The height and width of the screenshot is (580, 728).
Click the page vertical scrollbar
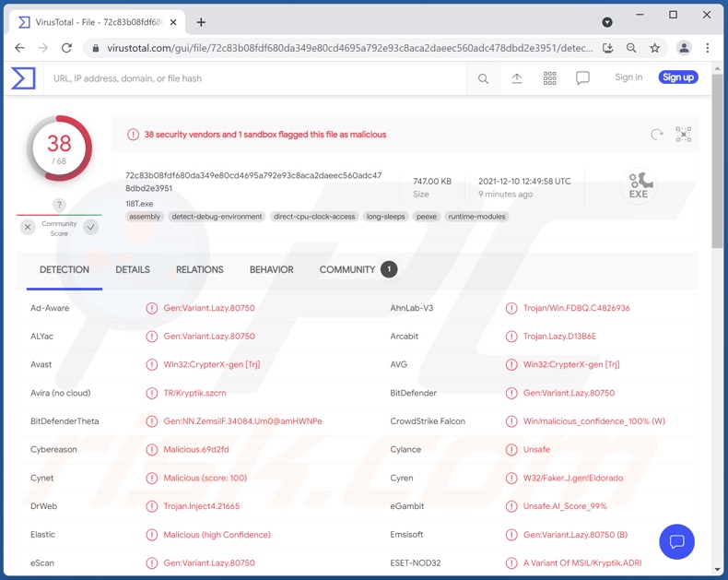coord(717,160)
